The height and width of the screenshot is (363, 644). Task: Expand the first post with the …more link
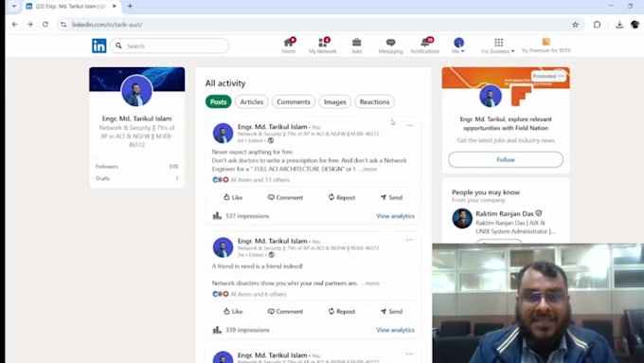[368, 169]
